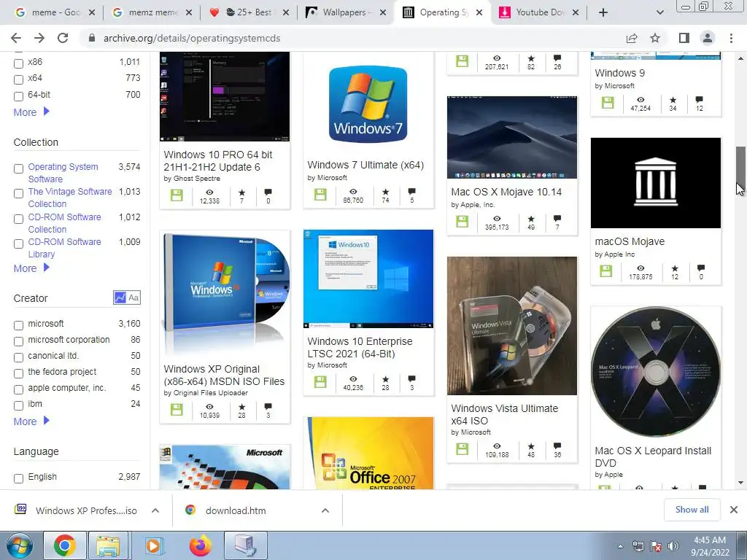The width and height of the screenshot is (747, 560).
Task: Click the favorites star under Windows 10 PRO 64 bit
Action: pyautogui.click(x=242, y=192)
